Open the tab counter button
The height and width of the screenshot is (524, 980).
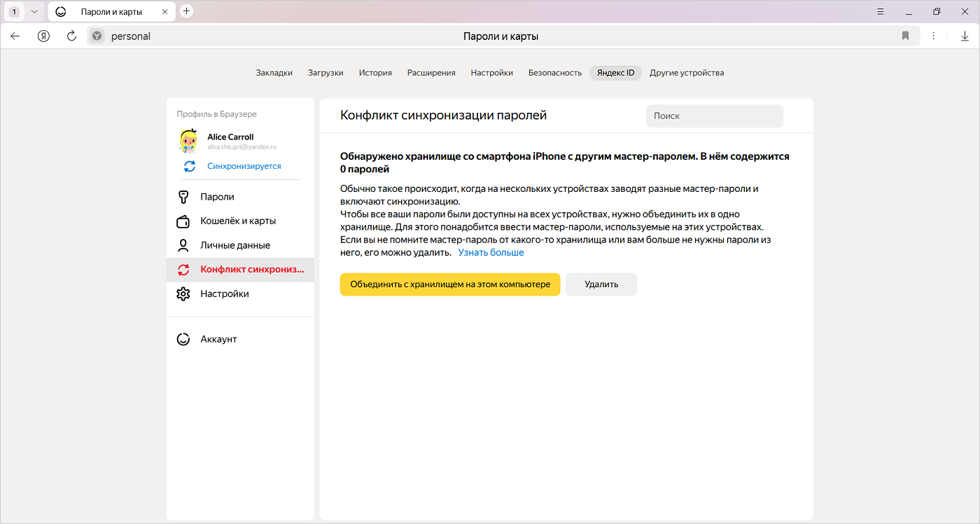point(14,11)
